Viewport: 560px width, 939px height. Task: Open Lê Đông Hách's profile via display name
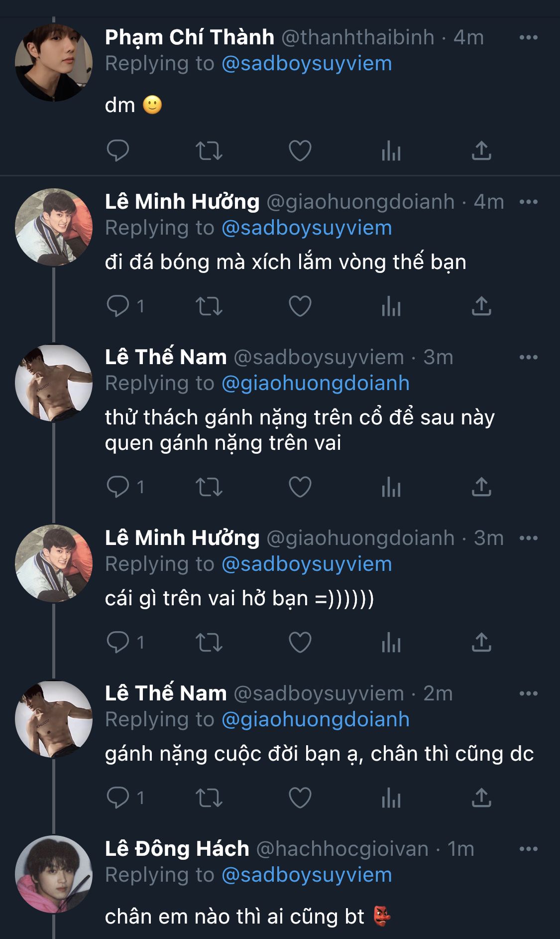(x=177, y=849)
